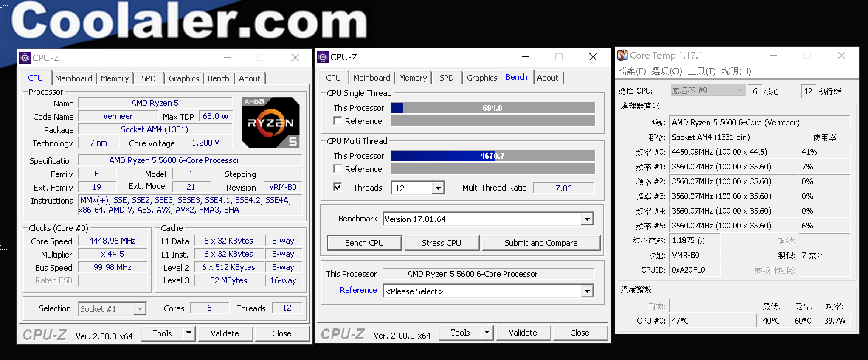Click the Max TDP value 65.0 W
The height and width of the screenshot is (360, 868).
(216, 116)
